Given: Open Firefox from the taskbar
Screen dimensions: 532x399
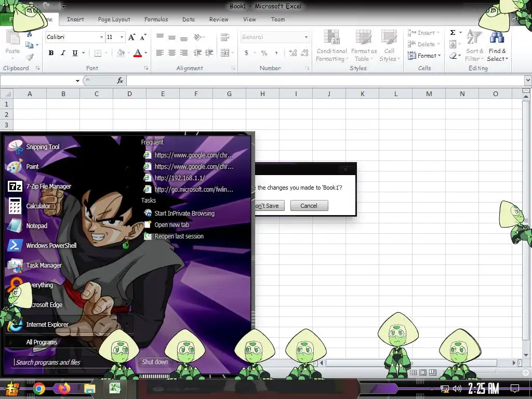Looking at the screenshot, I should 64,389.
